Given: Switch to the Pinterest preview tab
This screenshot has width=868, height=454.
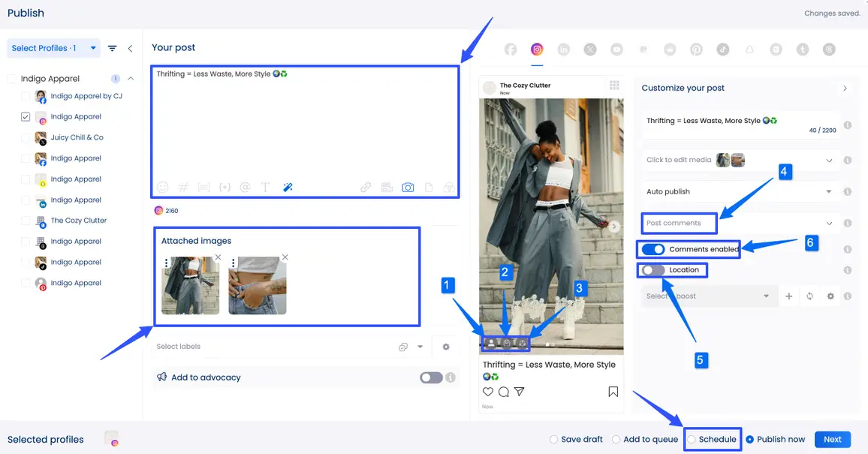Looking at the screenshot, I should [696, 50].
